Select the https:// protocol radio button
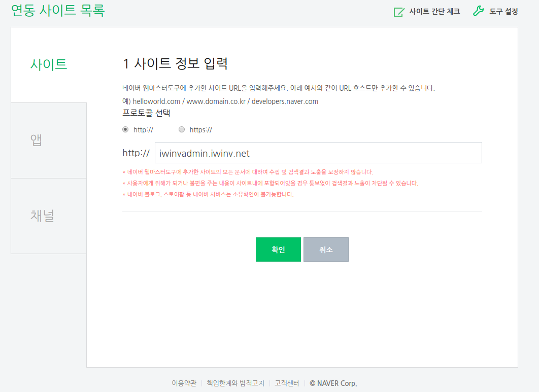Image resolution: width=539 pixels, height=392 pixels. 182,130
